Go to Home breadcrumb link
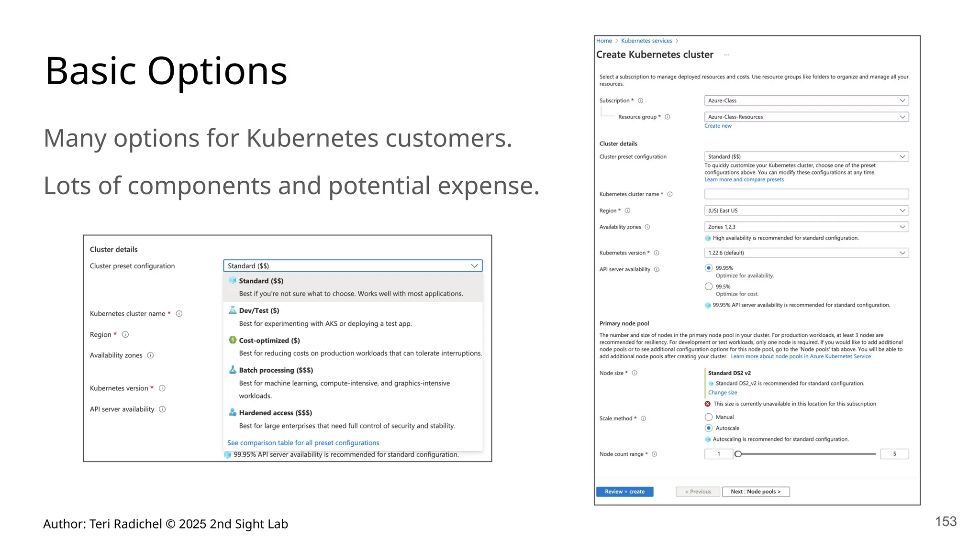The height and width of the screenshot is (551, 980). (x=604, y=41)
